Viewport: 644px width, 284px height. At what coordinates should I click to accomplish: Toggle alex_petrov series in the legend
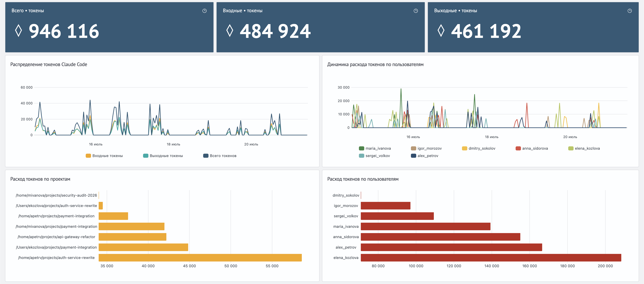[424, 156]
